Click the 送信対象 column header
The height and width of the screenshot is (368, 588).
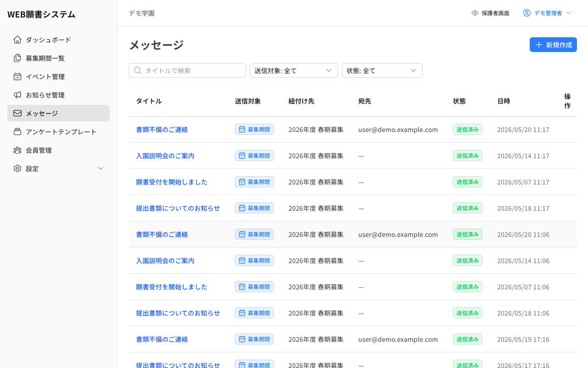pyautogui.click(x=248, y=101)
